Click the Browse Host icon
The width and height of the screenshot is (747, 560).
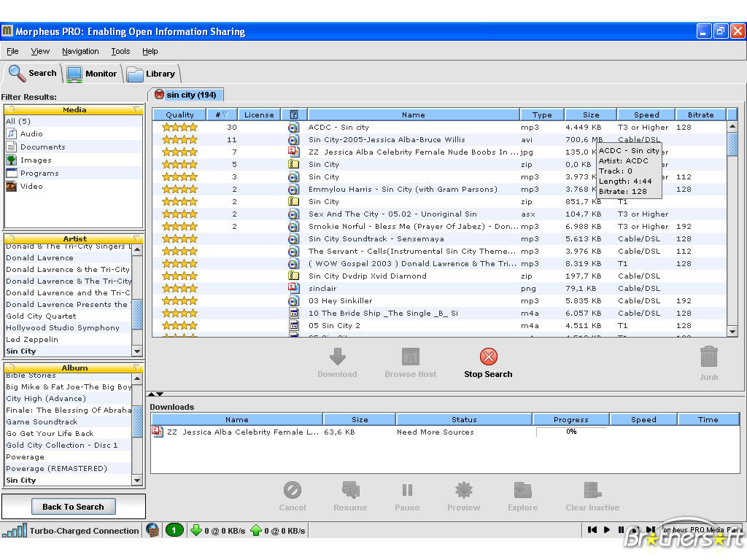410,356
